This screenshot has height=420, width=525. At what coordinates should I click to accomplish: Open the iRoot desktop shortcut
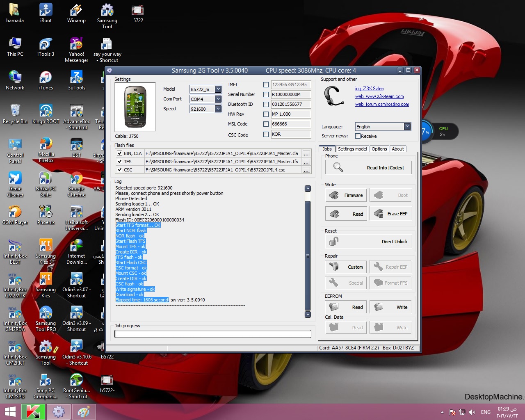coord(46,13)
